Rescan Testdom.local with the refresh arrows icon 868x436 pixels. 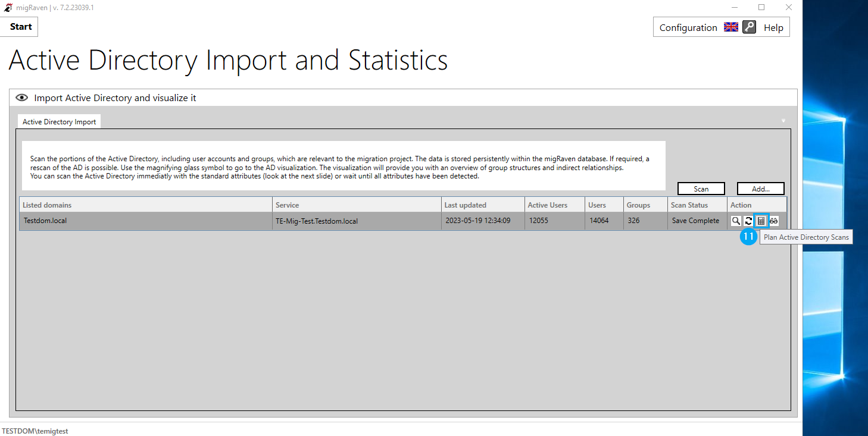[748, 221]
